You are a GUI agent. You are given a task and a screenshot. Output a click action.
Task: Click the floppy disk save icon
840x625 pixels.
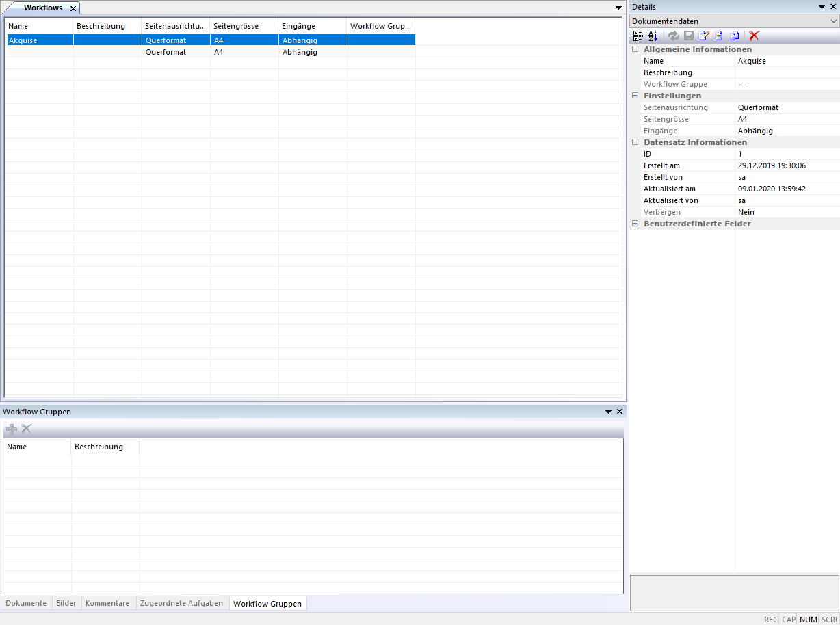689,36
